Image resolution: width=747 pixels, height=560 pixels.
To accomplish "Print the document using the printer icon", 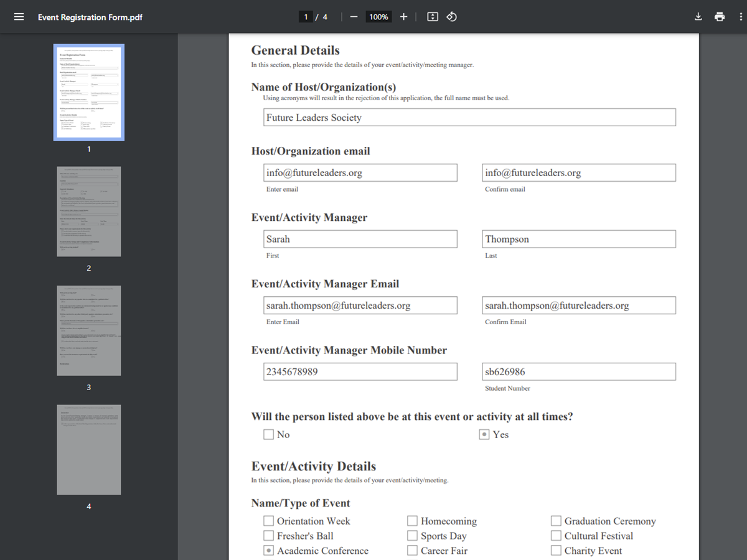I will (x=720, y=17).
